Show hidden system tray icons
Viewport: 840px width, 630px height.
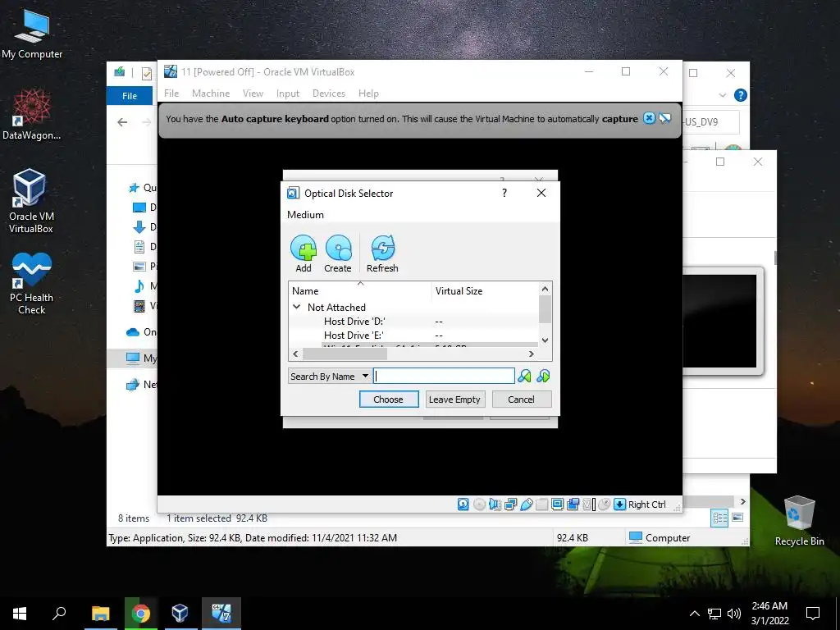click(x=694, y=614)
